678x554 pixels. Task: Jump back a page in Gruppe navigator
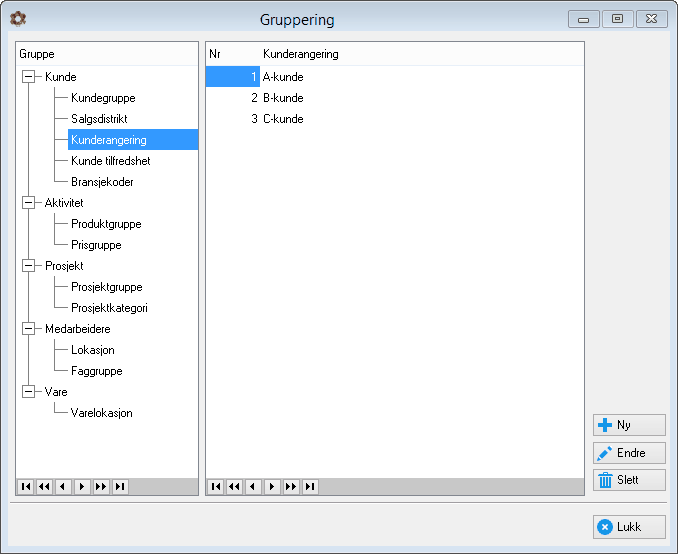tap(44, 487)
